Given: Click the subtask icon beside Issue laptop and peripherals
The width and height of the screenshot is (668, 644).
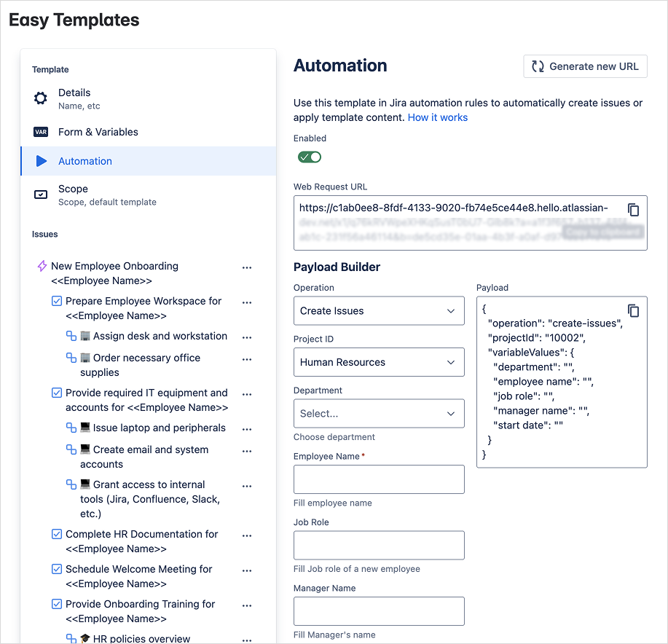Looking at the screenshot, I should tap(71, 428).
